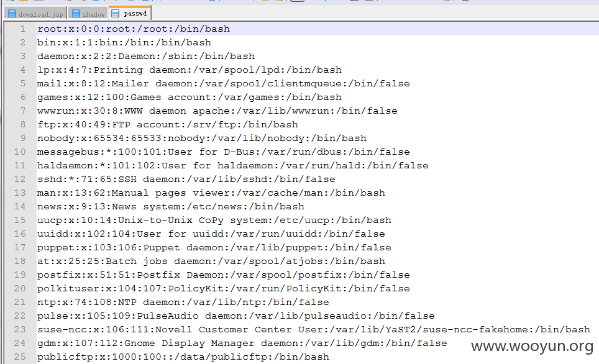Click the sshd SSH daemon line
Viewport: 599px width, 364px height.
186,180
